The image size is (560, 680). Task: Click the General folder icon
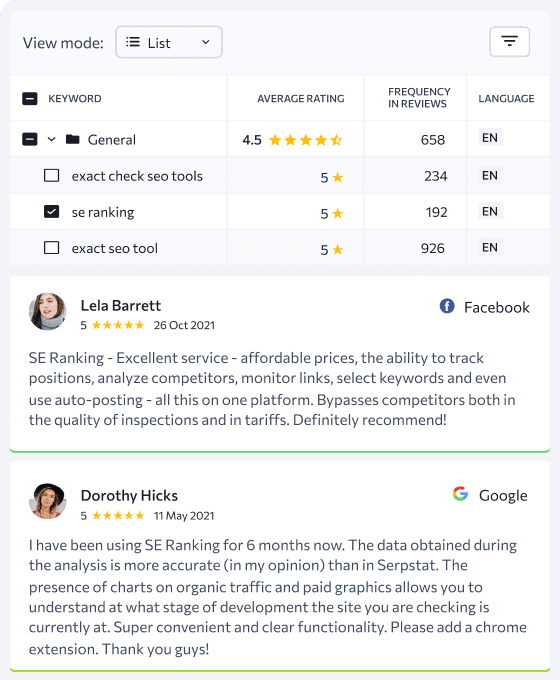[x=72, y=139]
